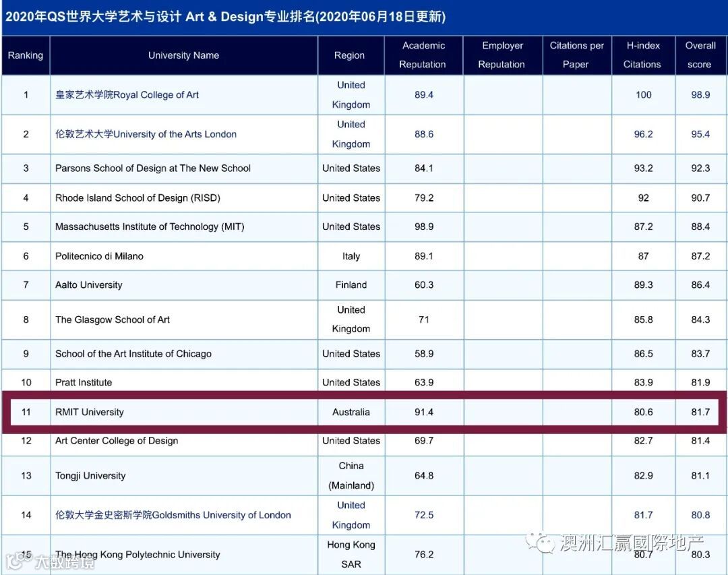The image size is (728, 575).
Task: Click H-index value 80.6 for RMIT
Action: pyautogui.click(x=644, y=412)
